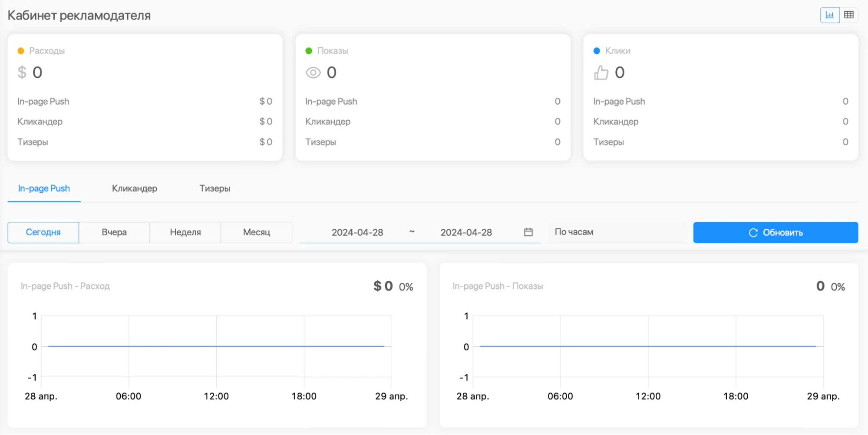Click the end date input field
This screenshot has width=868, height=435.
coord(466,232)
